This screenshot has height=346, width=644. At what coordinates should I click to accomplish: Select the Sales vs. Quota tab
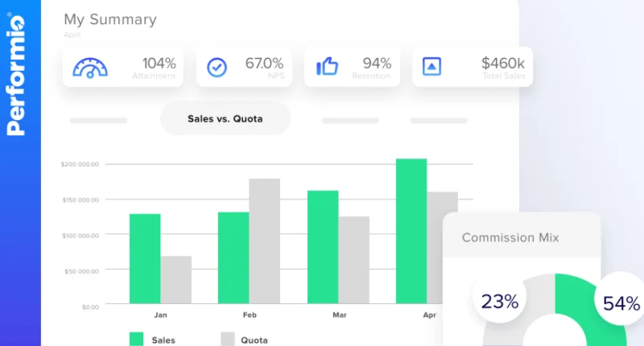point(225,118)
